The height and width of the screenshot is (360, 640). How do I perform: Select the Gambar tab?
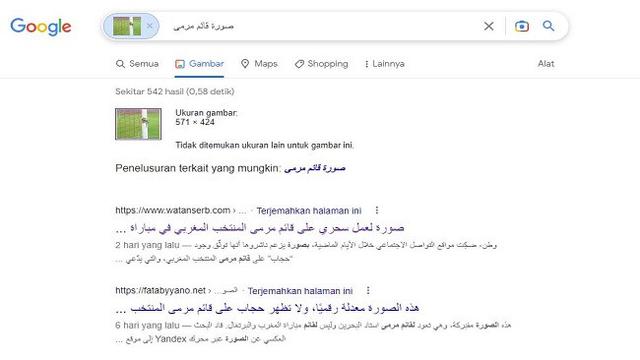(200, 64)
